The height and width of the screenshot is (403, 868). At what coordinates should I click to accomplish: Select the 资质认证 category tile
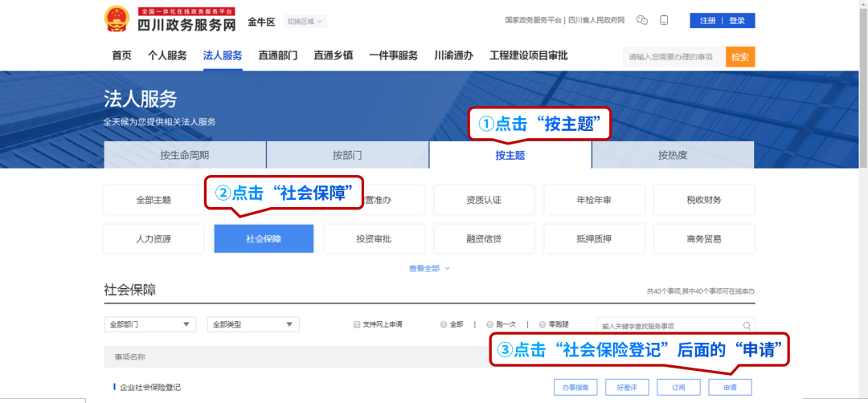pos(484,200)
